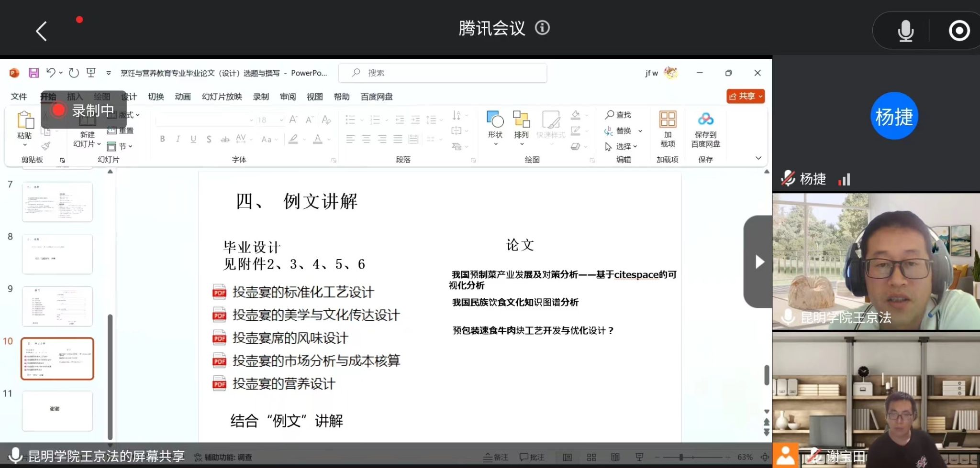Select slide 11 thumbnail
Image resolution: width=980 pixels, height=468 pixels.
point(57,410)
